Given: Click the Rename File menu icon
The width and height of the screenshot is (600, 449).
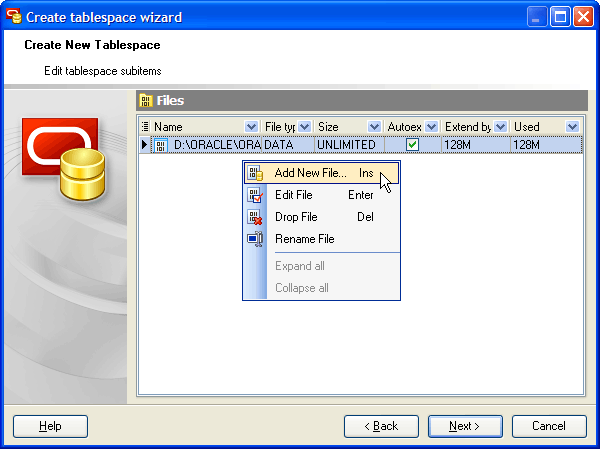Looking at the screenshot, I should pos(255,239).
